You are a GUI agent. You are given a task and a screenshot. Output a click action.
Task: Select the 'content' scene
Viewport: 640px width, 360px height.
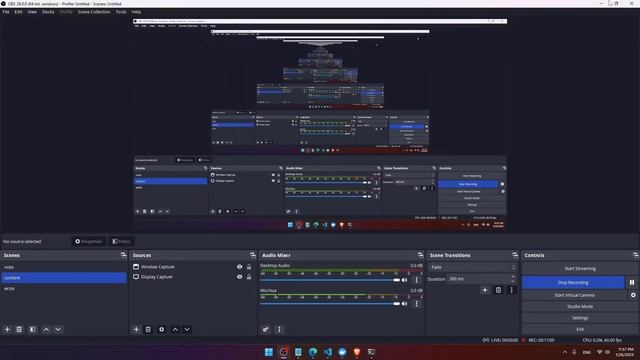(x=64, y=278)
